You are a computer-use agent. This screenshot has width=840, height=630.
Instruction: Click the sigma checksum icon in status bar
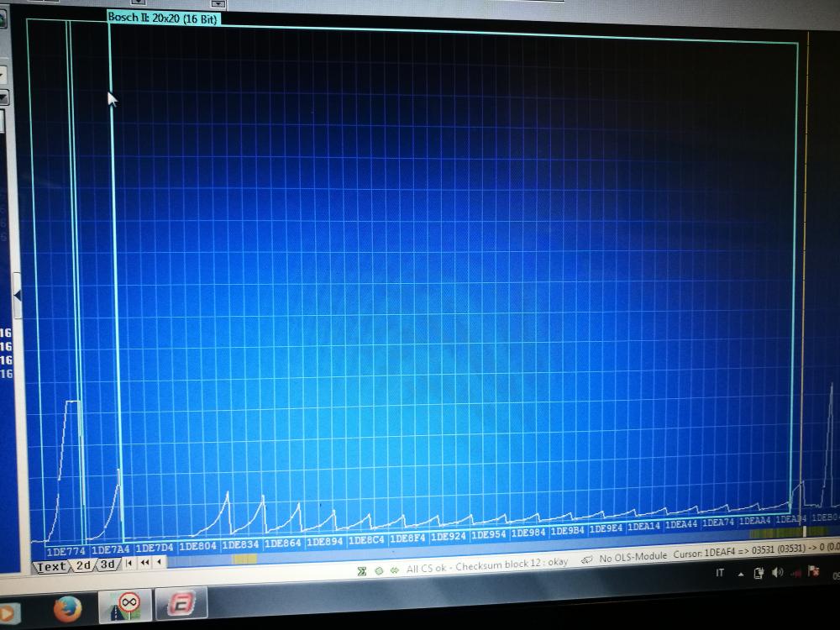coord(362,571)
